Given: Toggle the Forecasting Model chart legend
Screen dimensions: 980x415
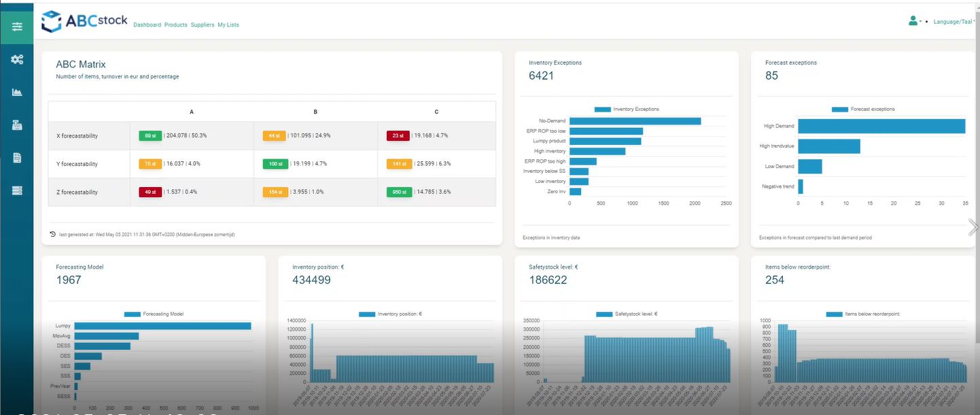Looking at the screenshot, I should pos(154,314).
